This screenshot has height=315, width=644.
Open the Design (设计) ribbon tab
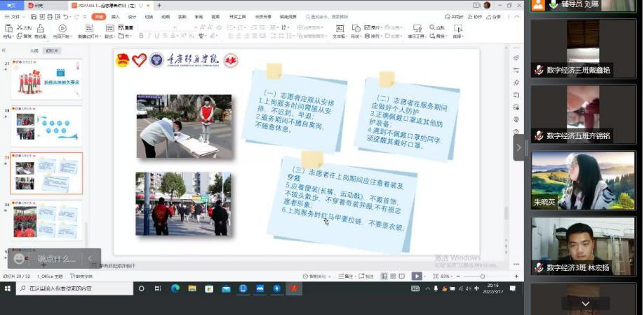click(131, 16)
